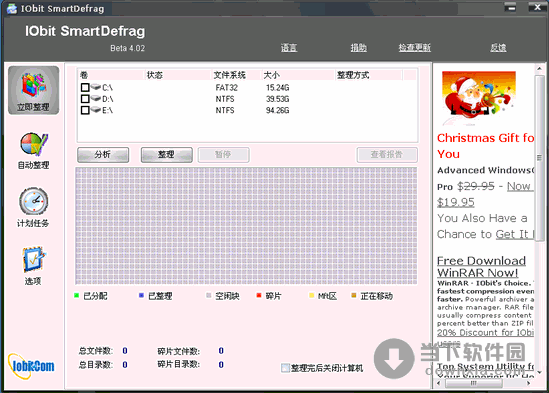Click 检查更新 check for updates
The width and height of the screenshot is (549, 393).
pos(415,47)
